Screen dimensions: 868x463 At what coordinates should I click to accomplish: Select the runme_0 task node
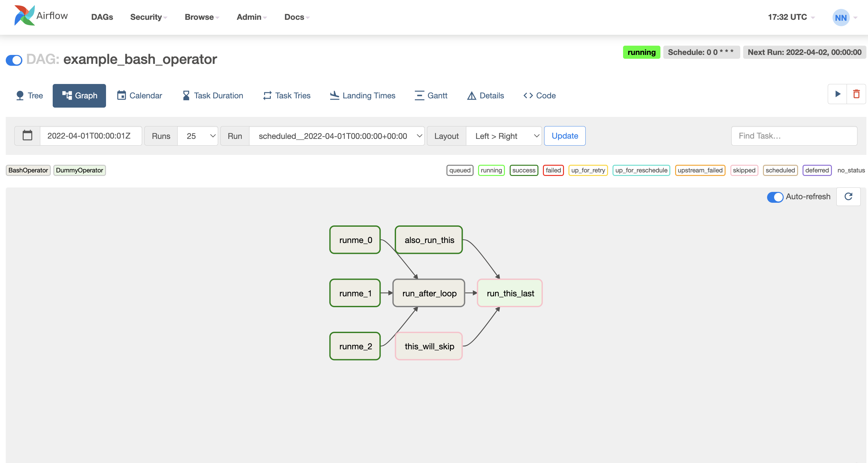click(355, 239)
